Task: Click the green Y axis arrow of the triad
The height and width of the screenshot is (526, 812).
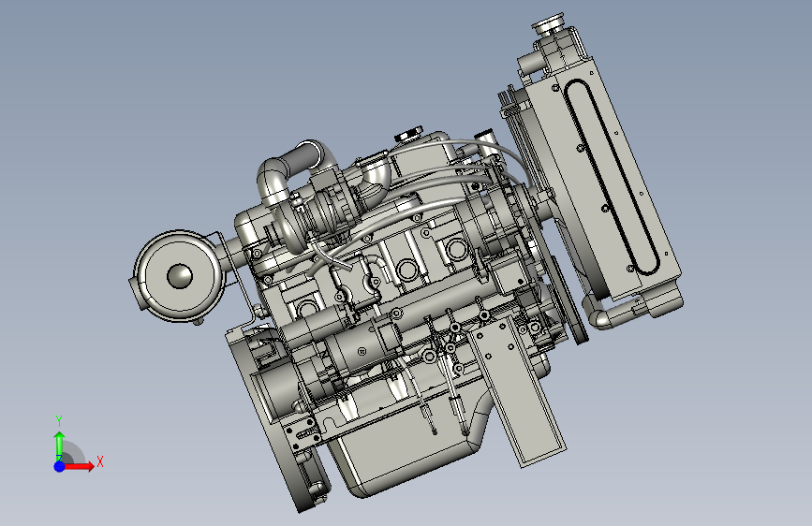Action: point(59,445)
